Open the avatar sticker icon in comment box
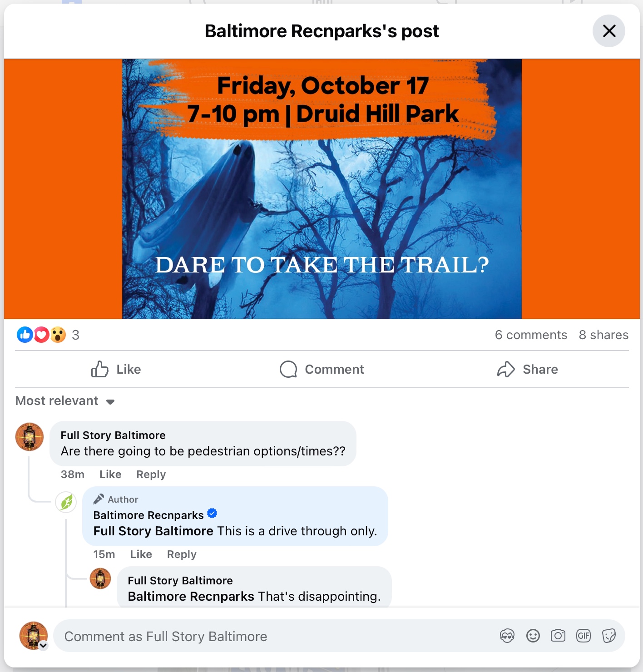This screenshot has height=672, width=643. click(507, 636)
